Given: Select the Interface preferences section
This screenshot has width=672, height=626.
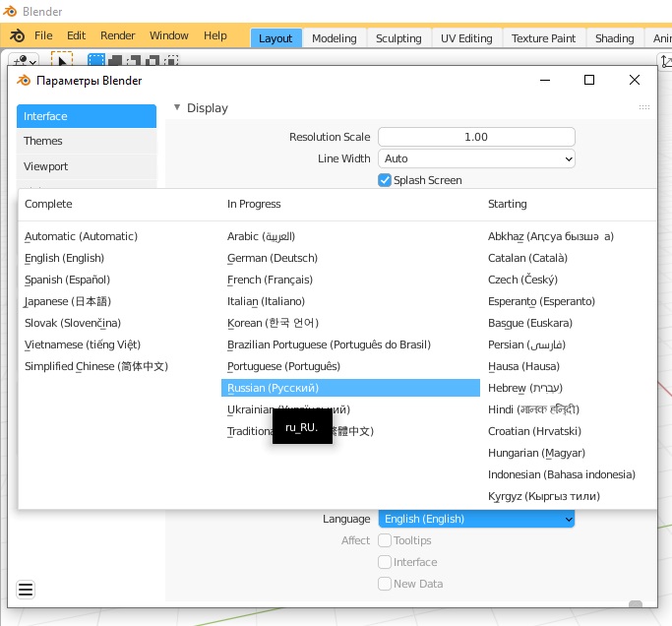Looking at the screenshot, I should tap(87, 116).
